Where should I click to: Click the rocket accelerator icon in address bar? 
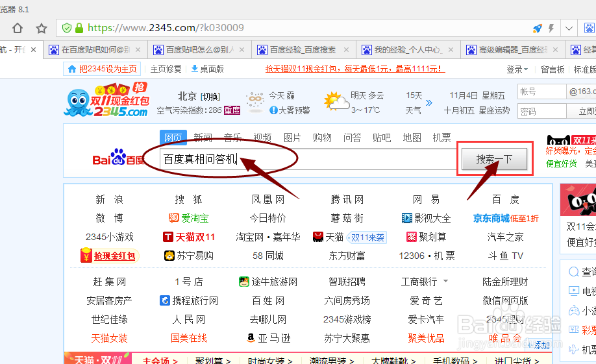click(x=538, y=28)
